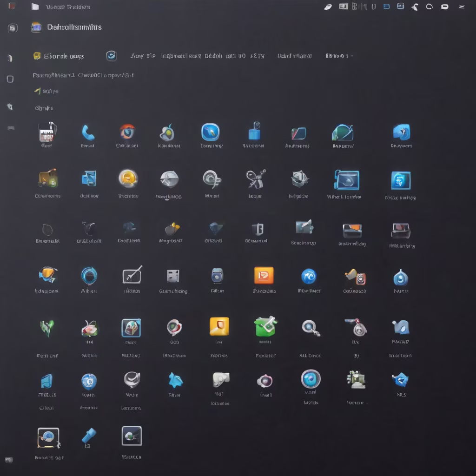Screen dimensions: 476x476
Task: Open the blue safari compass icon
Action: click(x=210, y=132)
